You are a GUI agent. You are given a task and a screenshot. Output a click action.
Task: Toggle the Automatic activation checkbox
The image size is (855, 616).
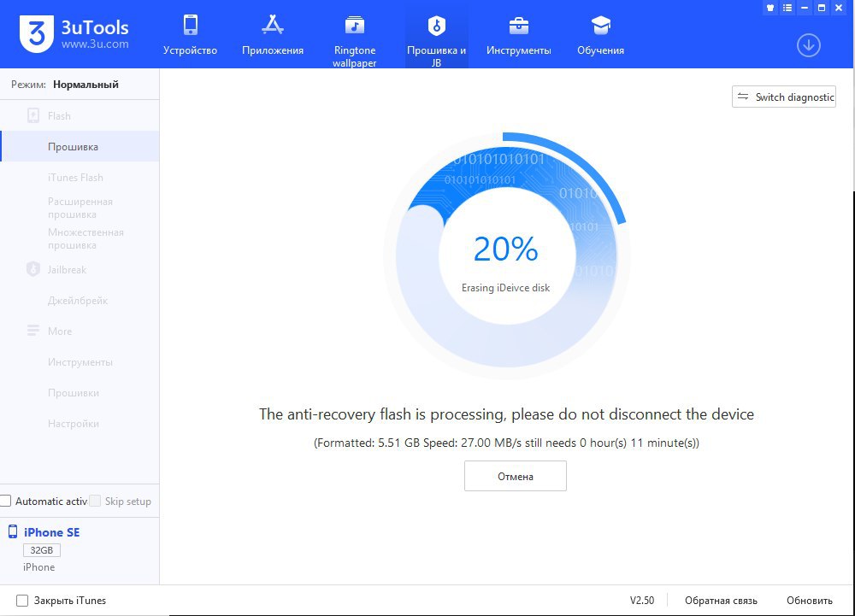[x=5, y=501]
